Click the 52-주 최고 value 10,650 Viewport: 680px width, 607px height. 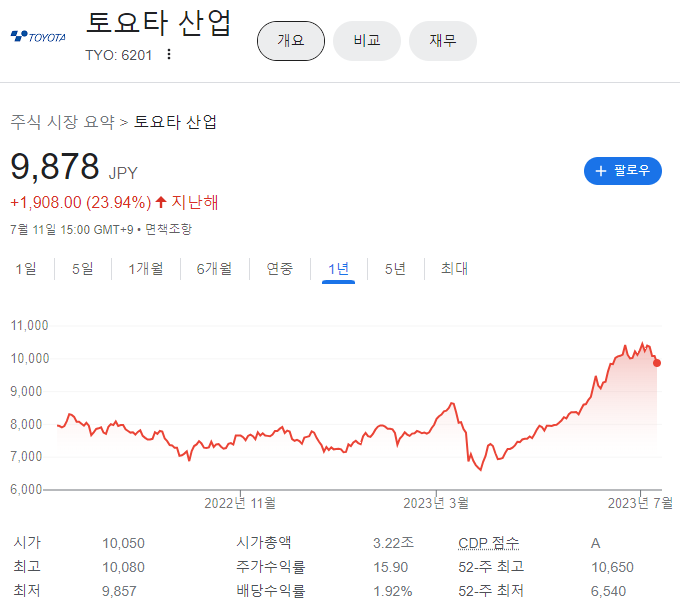tap(612, 567)
